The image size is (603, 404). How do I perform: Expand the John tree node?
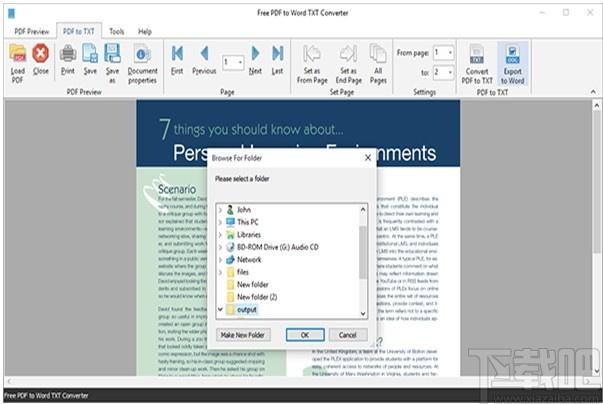point(220,210)
